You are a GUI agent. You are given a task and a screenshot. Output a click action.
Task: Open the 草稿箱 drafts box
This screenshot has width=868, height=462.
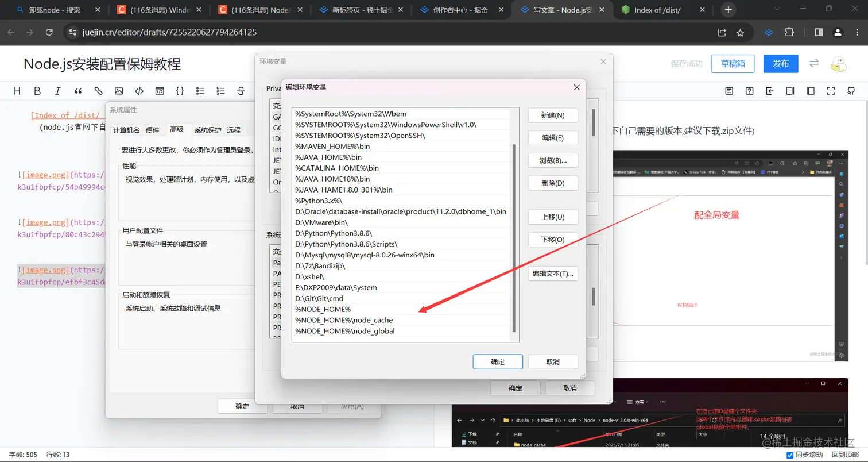click(733, 63)
